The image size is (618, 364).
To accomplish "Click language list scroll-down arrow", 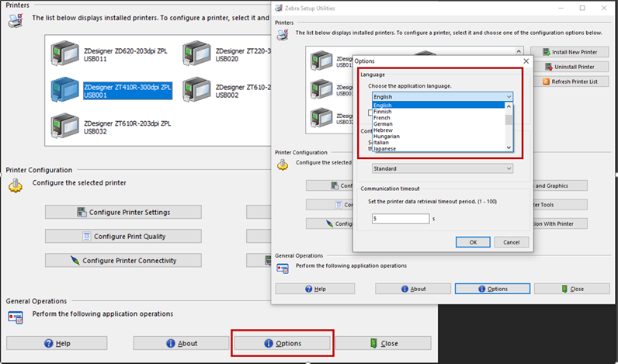I will tap(509, 147).
